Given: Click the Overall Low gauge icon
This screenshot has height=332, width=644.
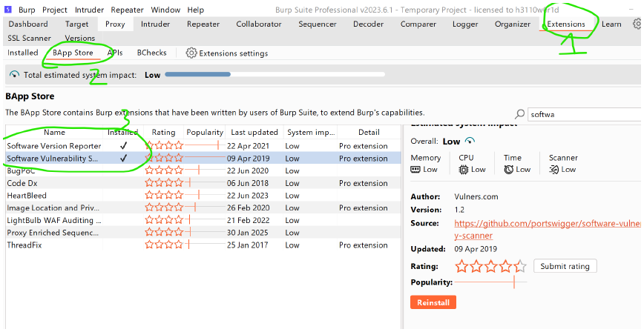Looking at the screenshot, I should click(x=470, y=141).
